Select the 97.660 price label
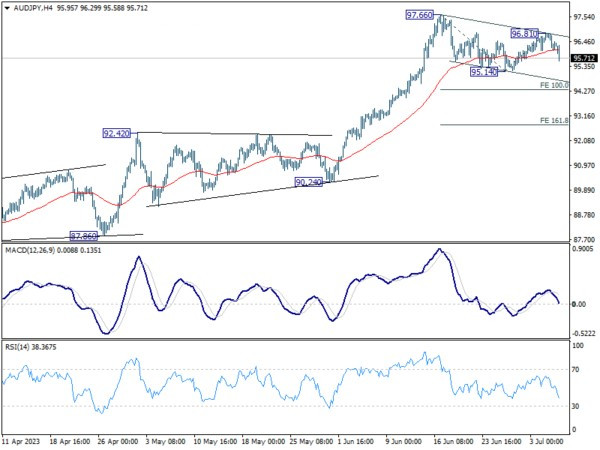The width and height of the screenshot is (600, 450). [419, 15]
